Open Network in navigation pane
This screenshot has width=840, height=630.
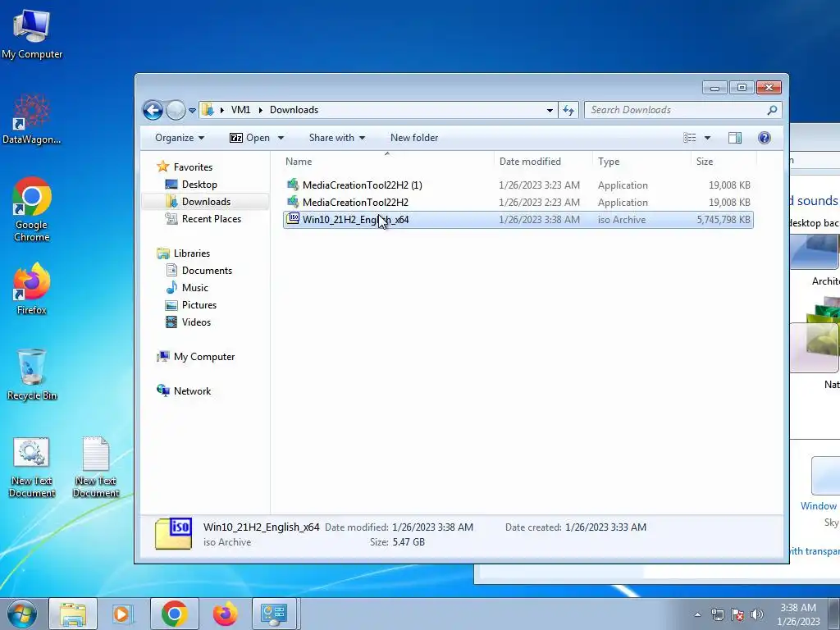click(192, 391)
